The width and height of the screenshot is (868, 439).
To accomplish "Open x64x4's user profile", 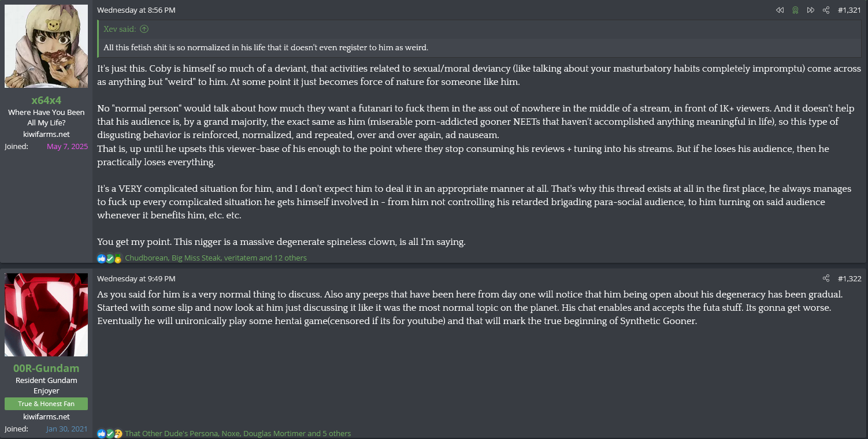I will pos(46,100).
